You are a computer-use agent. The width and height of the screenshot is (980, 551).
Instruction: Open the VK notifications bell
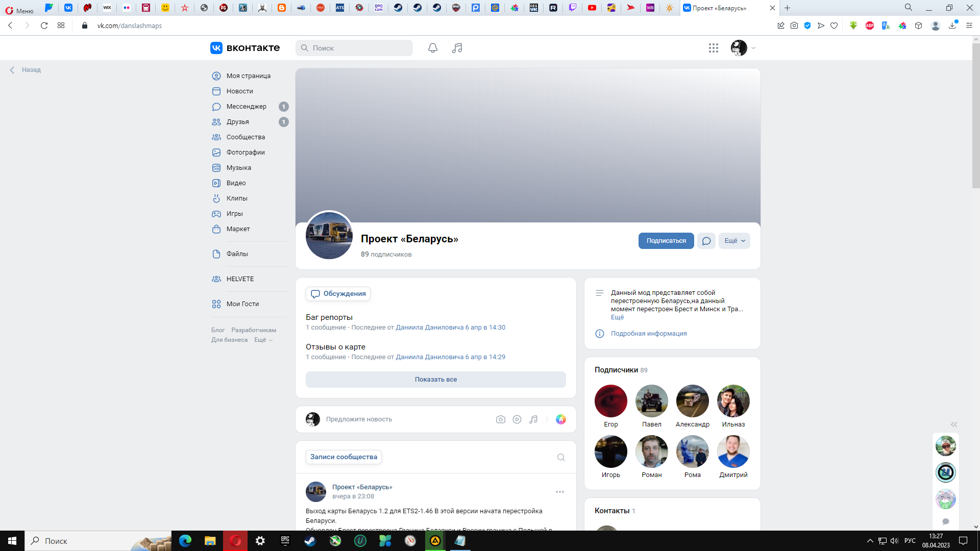pos(432,48)
